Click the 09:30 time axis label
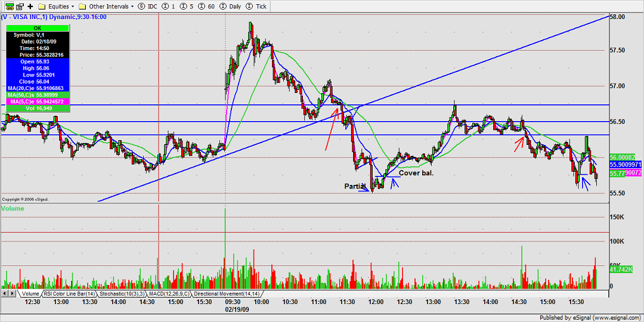 click(233, 302)
